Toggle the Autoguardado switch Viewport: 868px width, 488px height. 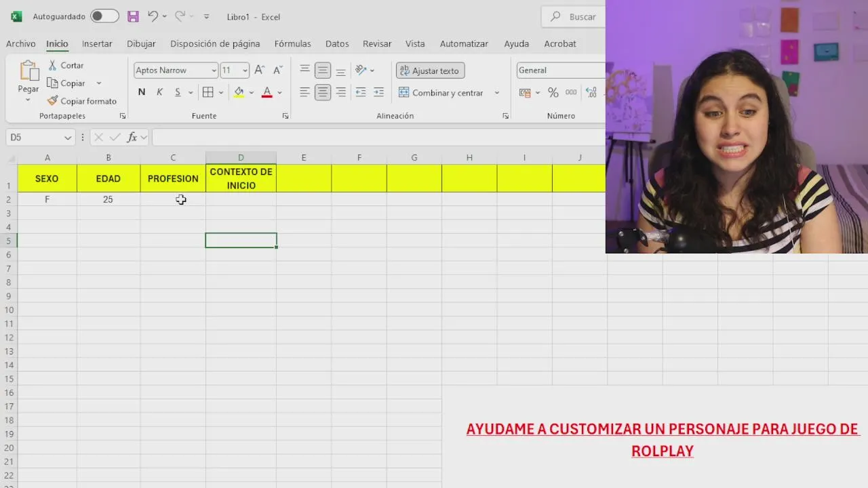click(104, 16)
